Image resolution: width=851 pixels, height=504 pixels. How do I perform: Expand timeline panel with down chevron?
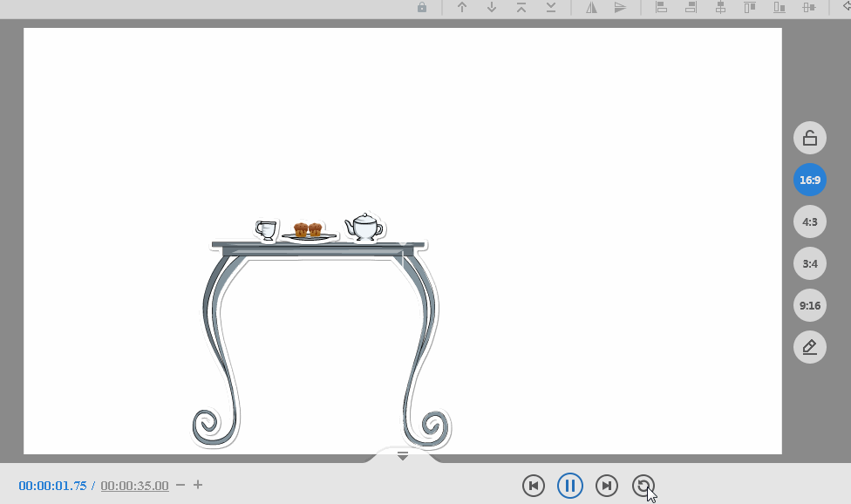coord(403,455)
